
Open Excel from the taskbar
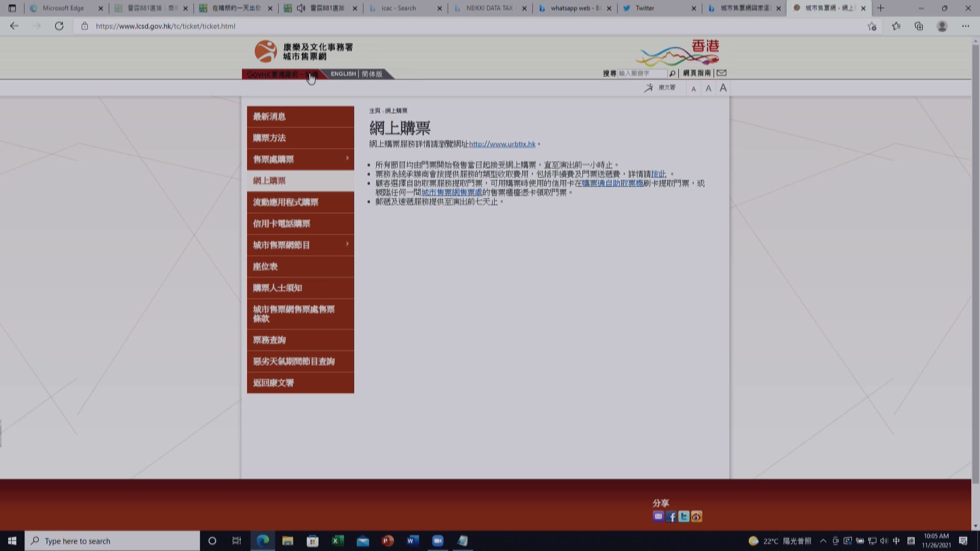338,541
